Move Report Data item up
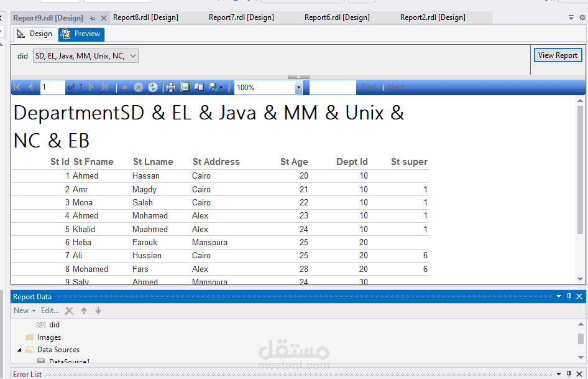588x379 pixels. [84, 311]
